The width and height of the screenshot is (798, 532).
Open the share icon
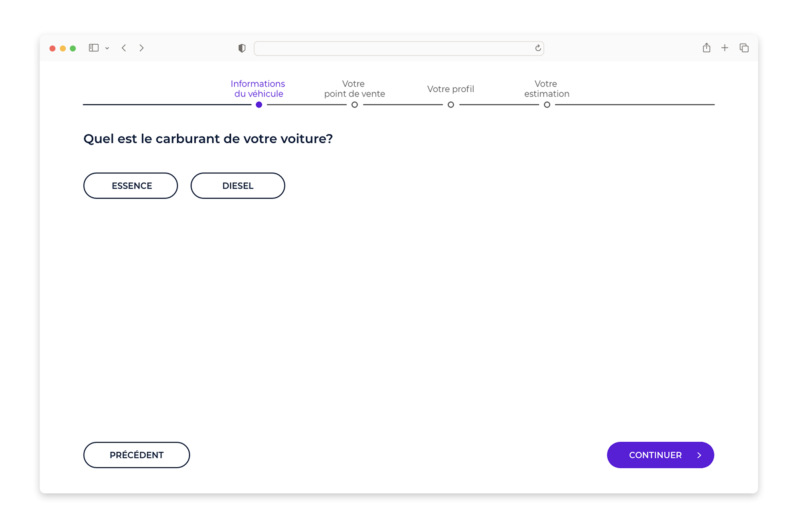coord(706,47)
